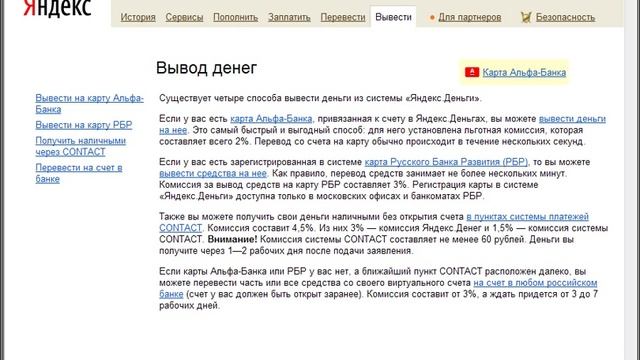This screenshot has height=360, width=640.
Task: Click link на счет в любом российском банке
Action: (x=535, y=283)
